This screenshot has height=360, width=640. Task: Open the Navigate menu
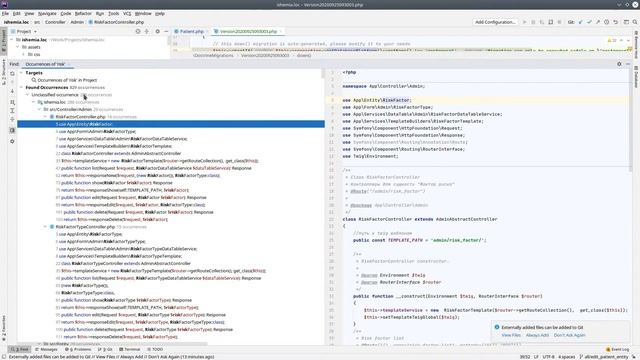pyautogui.click(x=47, y=13)
